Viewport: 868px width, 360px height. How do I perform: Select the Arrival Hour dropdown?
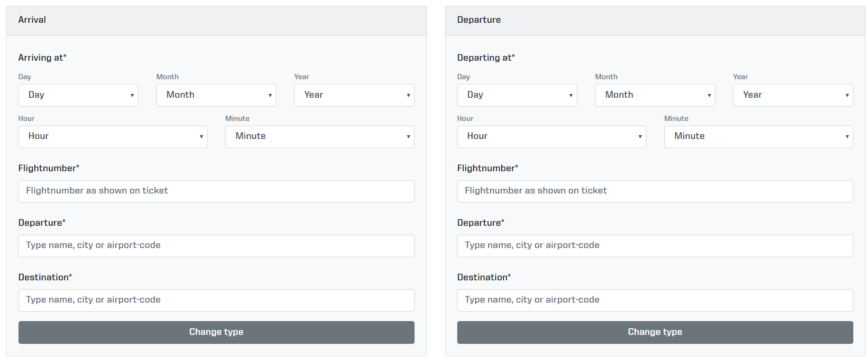point(113,137)
